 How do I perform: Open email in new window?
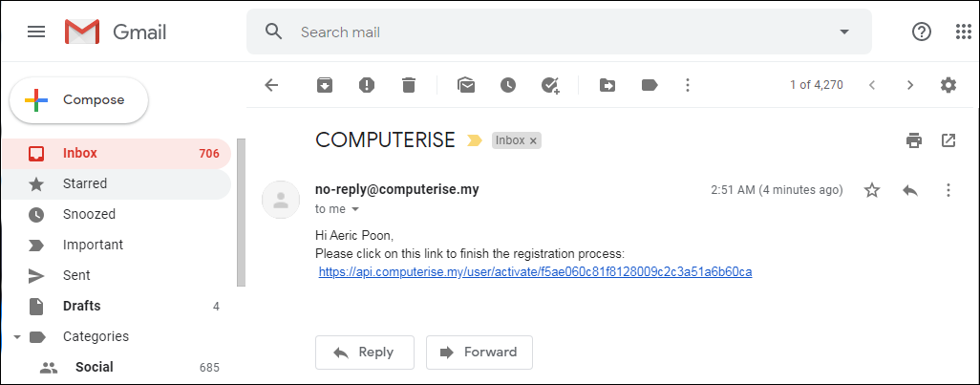click(x=948, y=140)
